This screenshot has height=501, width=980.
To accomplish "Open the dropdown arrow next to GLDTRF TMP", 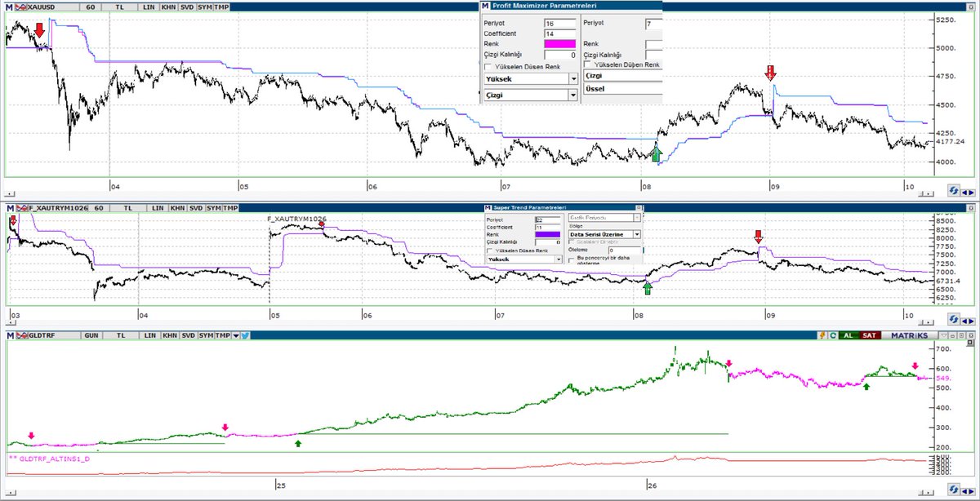I will point(236,335).
